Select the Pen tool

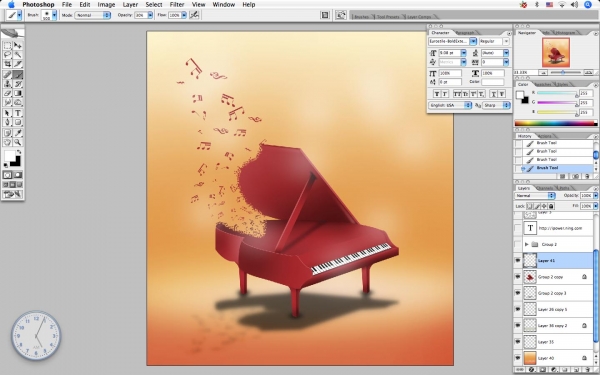point(7,122)
